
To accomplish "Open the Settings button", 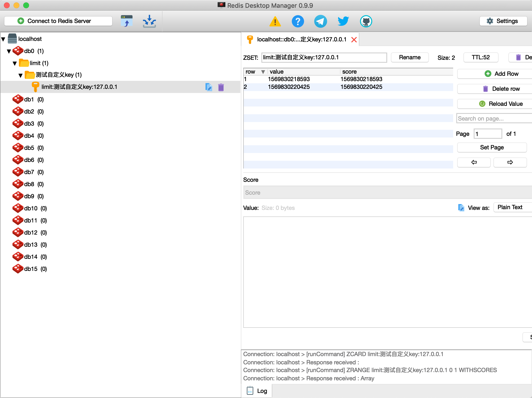I will 503,21.
